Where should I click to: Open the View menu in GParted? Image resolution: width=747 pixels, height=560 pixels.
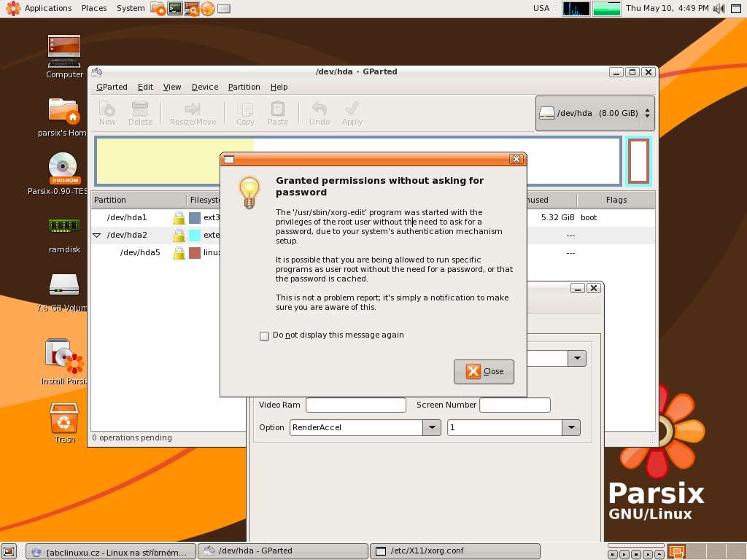click(172, 87)
